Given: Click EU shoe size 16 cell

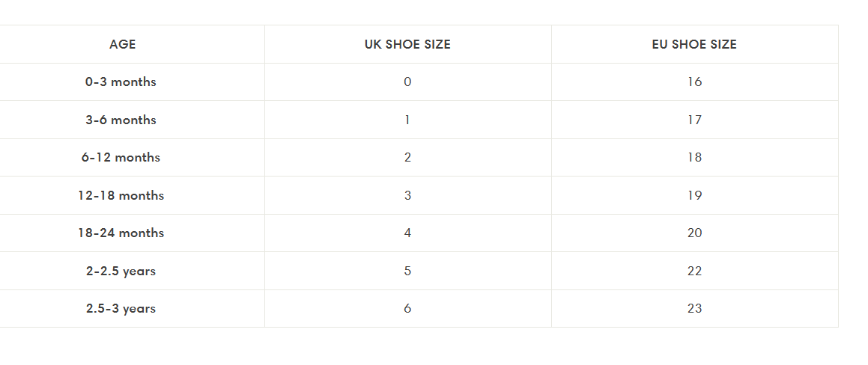Looking at the screenshot, I should coord(694,82).
